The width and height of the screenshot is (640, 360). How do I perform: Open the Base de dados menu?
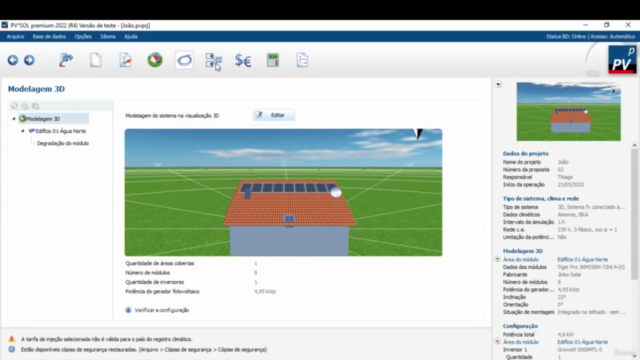(49, 36)
